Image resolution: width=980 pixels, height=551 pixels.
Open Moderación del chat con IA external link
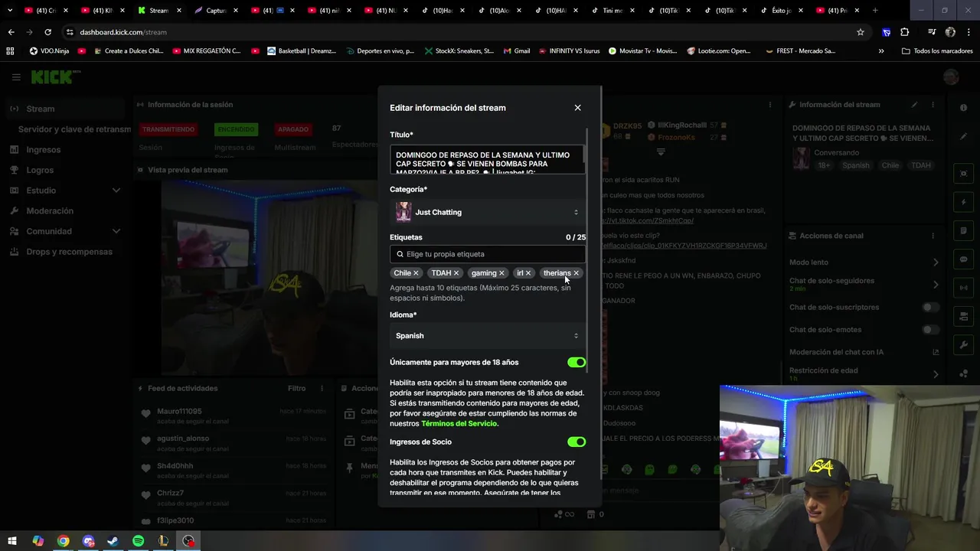(936, 352)
